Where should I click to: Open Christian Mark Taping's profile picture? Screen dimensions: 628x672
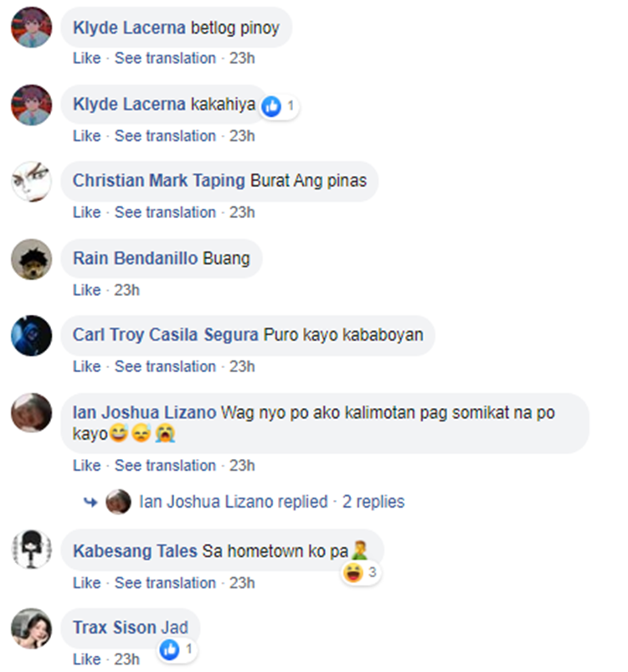[31, 182]
